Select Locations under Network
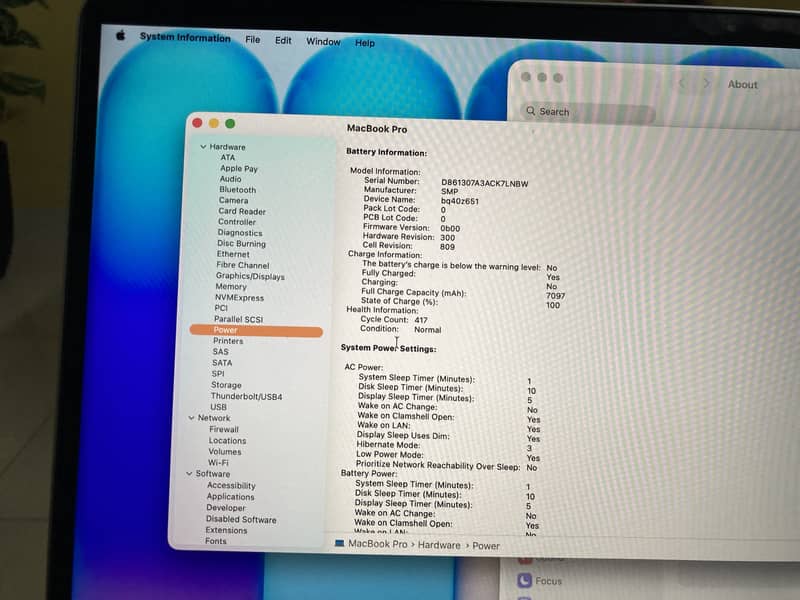800x600 pixels. tap(227, 441)
